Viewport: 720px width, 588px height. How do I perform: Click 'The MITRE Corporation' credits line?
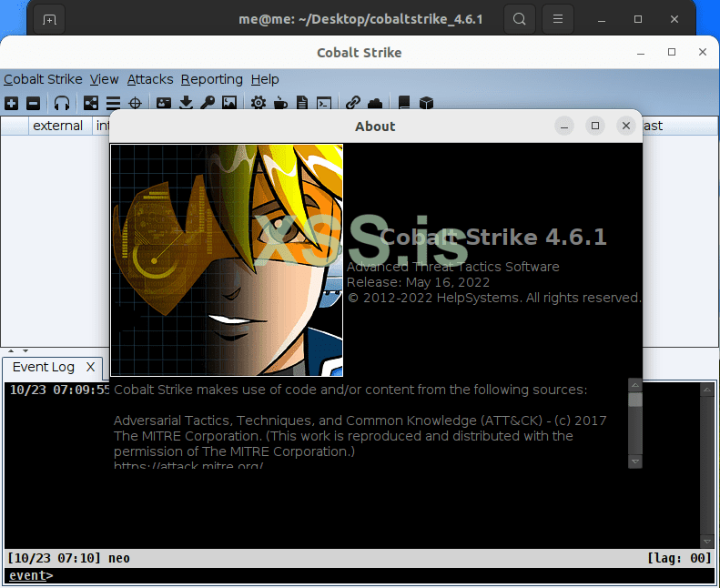tap(343, 436)
